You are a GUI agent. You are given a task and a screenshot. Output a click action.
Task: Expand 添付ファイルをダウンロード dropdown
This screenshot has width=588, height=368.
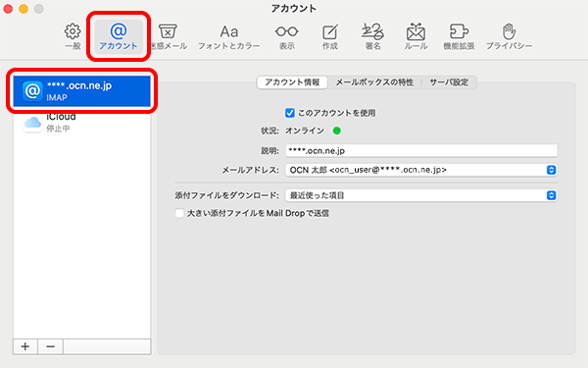click(421, 195)
